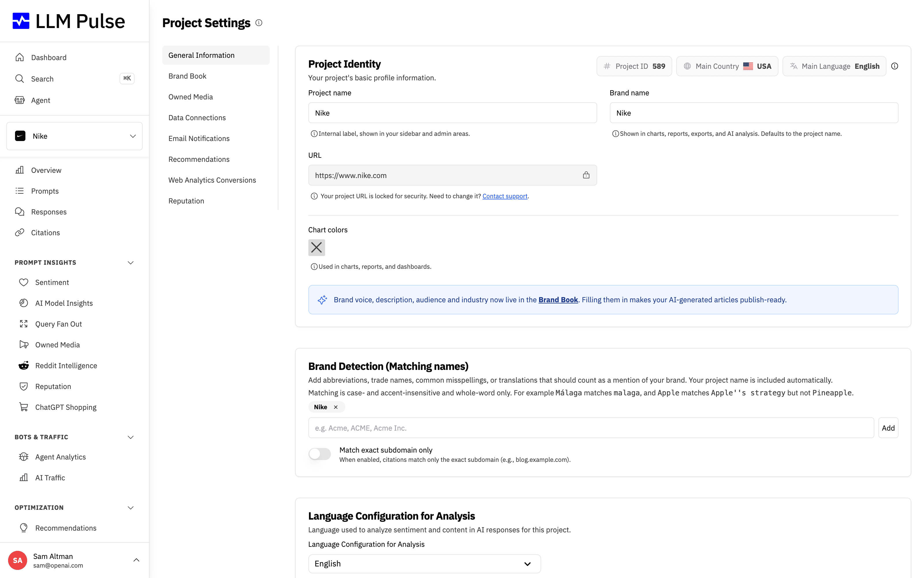Image resolution: width=924 pixels, height=578 pixels.
Task: Remove the Nike matching name tag
Action: click(x=336, y=407)
